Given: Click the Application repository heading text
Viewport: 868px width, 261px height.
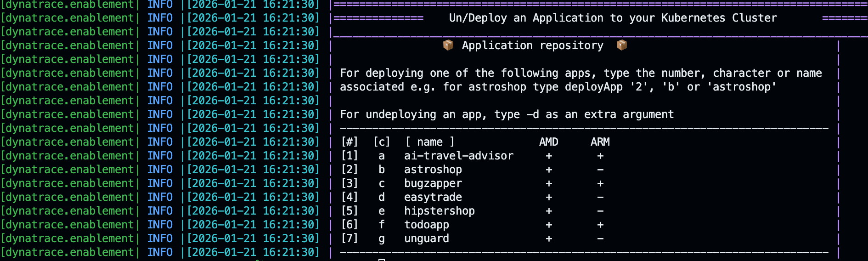Looking at the screenshot, I should point(532,45).
